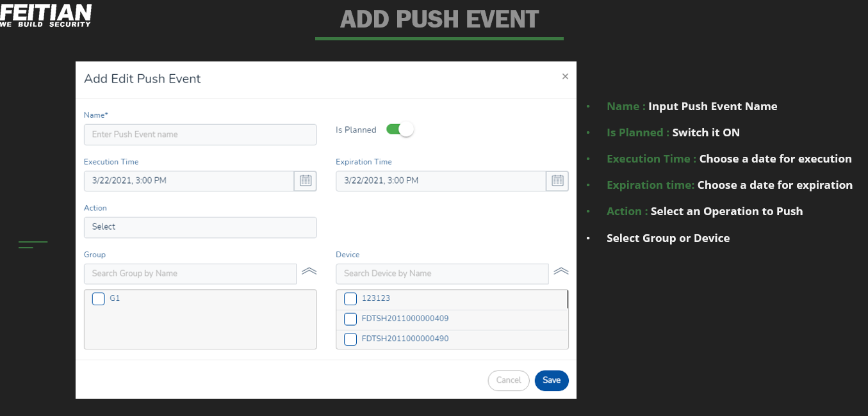Viewport: 868px width, 416px height.
Task: Click the sidebar menu lines on the left edge
Action: coord(32,243)
